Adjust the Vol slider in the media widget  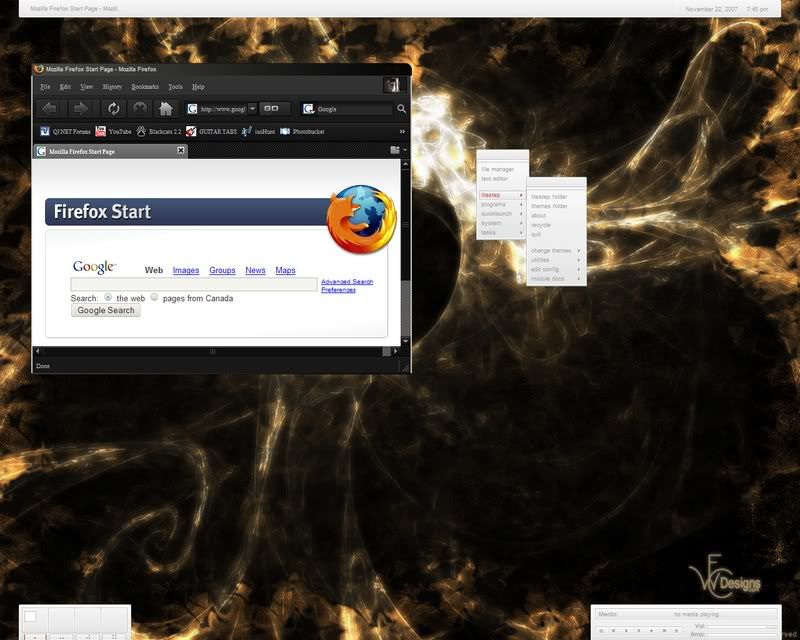[742, 626]
